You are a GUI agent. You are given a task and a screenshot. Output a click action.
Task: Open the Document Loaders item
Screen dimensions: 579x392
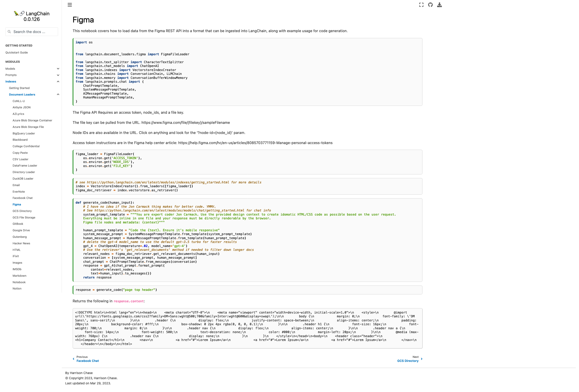[22, 95]
